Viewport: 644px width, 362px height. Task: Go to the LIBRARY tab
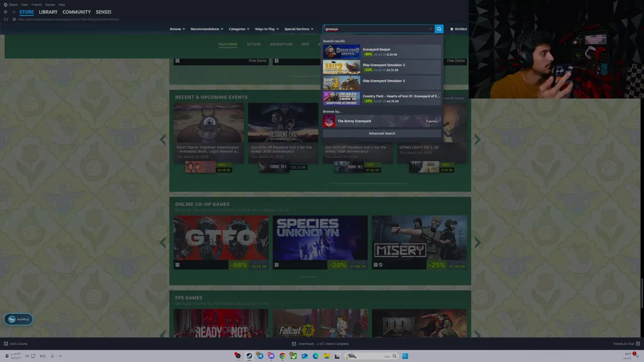click(48, 12)
